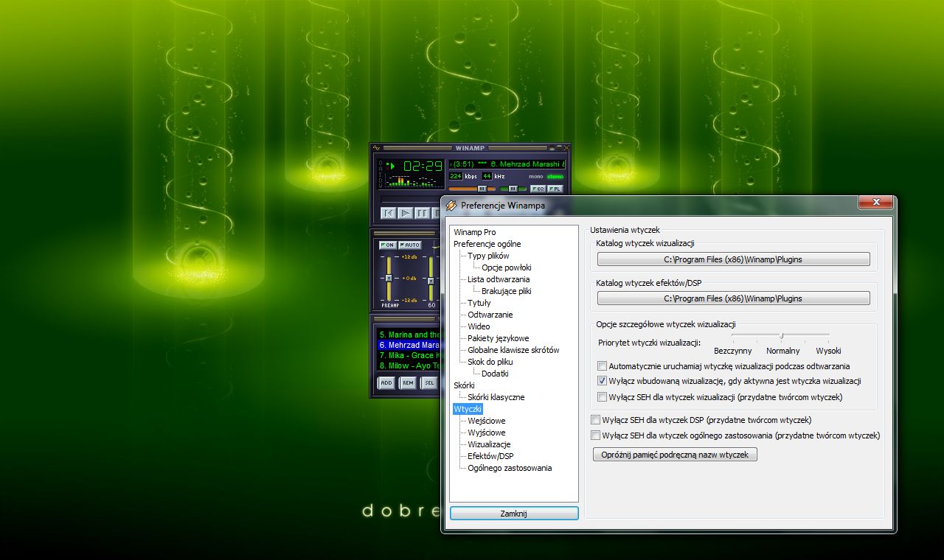Uncheck Wyłącz wbudowaną wizualizację checkbox
Screen dimensions: 944x560
click(603, 382)
